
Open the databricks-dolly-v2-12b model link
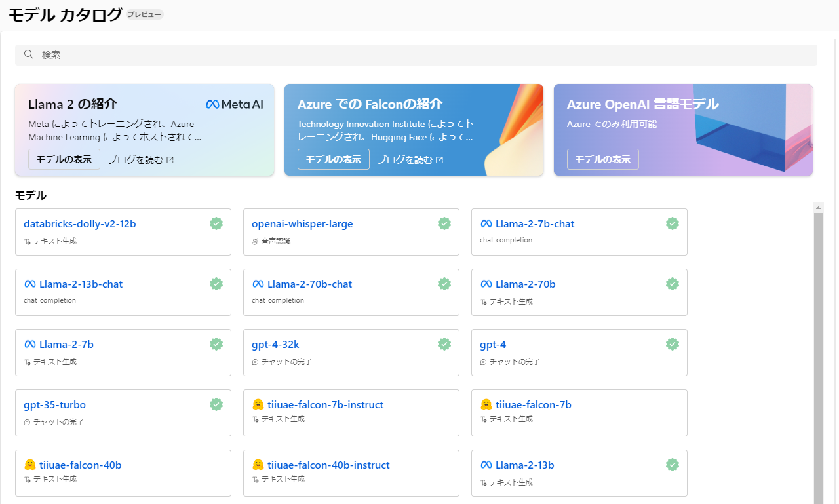[80, 223]
